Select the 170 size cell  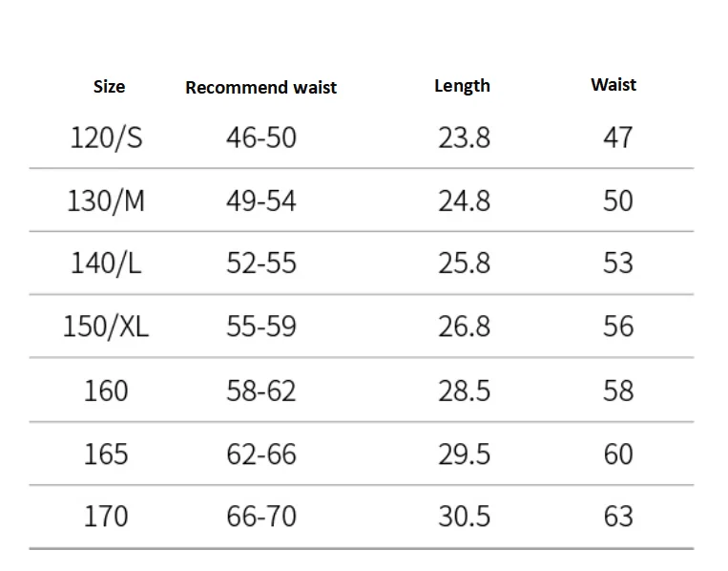click(106, 517)
